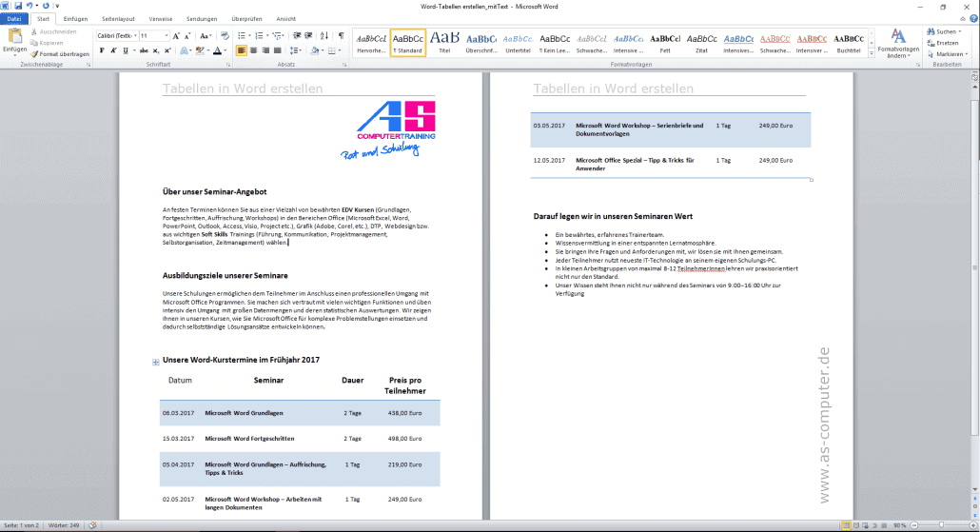
Task: Apply font color red A button
Action: pyautogui.click(x=217, y=50)
